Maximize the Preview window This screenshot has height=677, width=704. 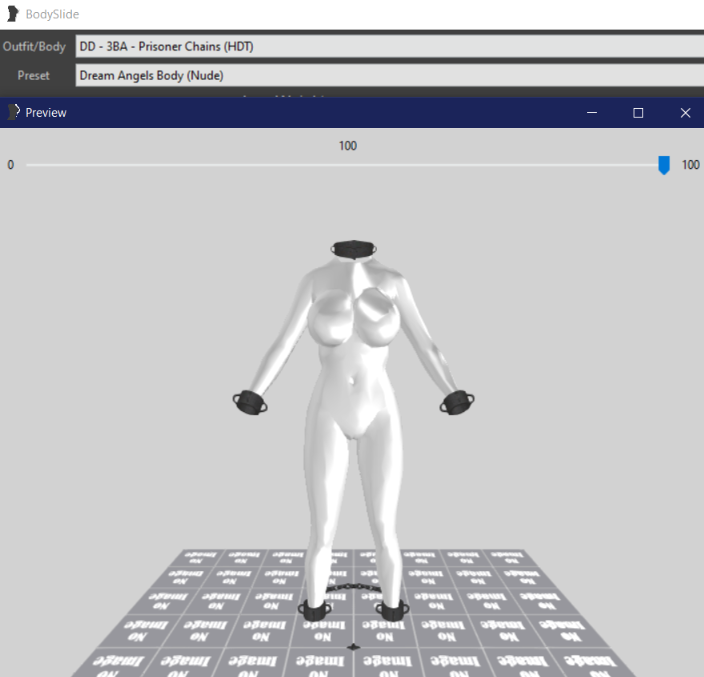[638, 113]
